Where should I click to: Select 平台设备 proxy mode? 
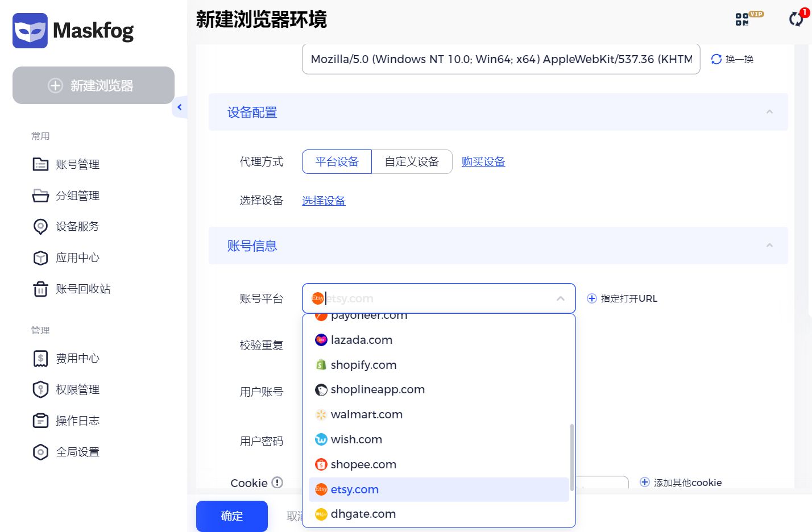tap(337, 161)
